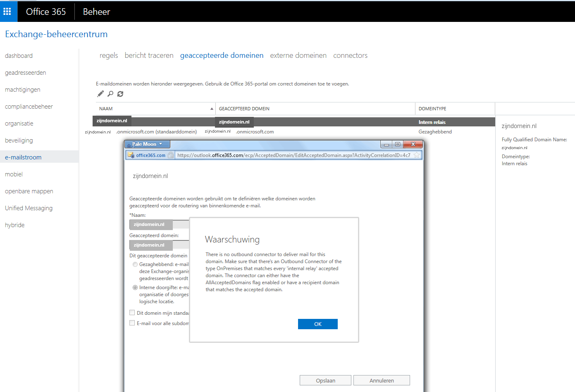Select e-mailstroom in the sidebar
This screenshot has height=392, width=575.
pos(39,157)
